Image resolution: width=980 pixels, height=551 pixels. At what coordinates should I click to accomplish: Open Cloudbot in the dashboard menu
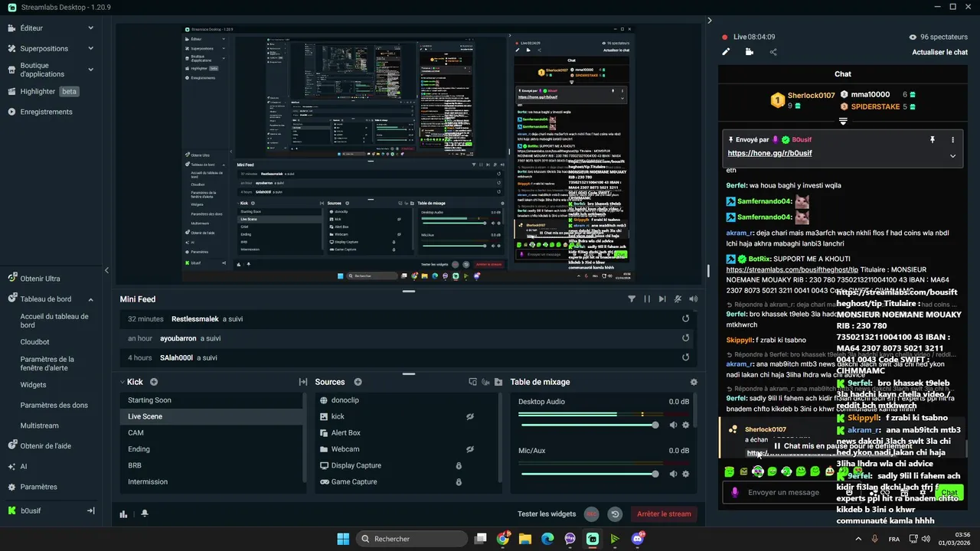pos(35,342)
